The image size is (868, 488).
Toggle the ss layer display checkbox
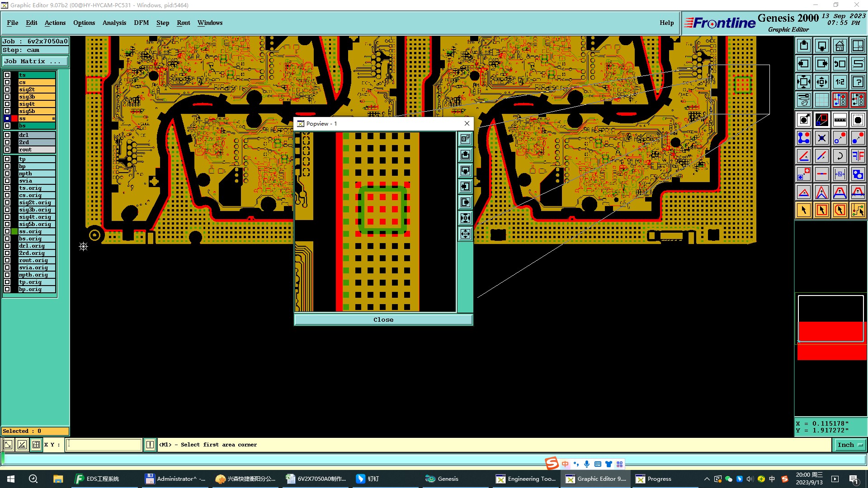(x=7, y=118)
